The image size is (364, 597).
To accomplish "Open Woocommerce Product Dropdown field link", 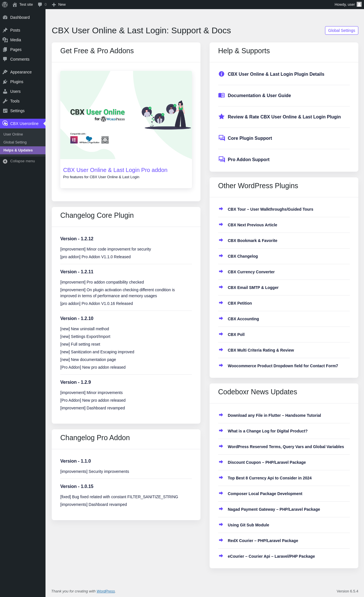I will 283,366.
